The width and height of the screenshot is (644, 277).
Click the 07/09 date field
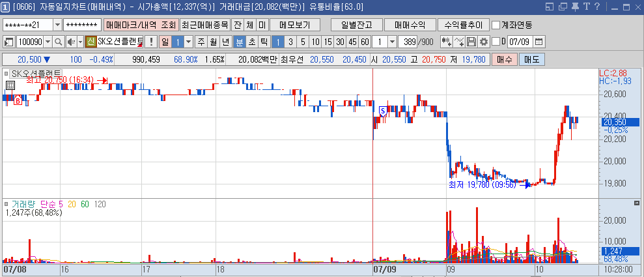coord(520,42)
